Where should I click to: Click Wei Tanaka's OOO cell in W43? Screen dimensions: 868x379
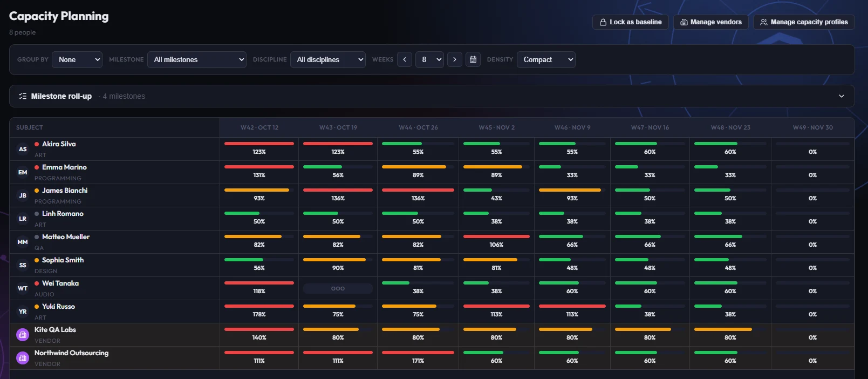click(338, 288)
